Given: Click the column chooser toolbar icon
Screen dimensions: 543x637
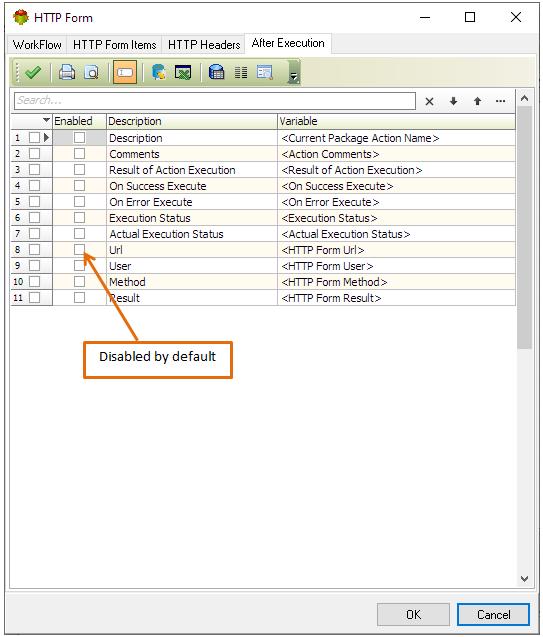Looking at the screenshot, I should (x=241, y=72).
